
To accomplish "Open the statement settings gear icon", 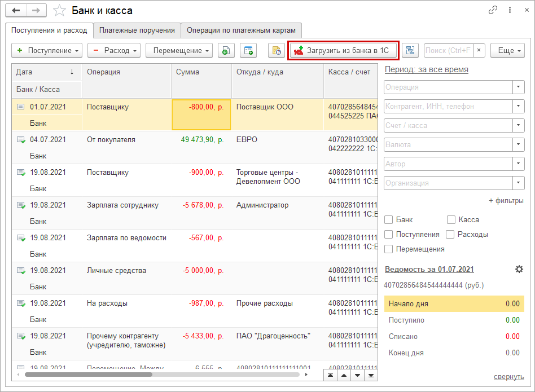I will click(519, 270).
